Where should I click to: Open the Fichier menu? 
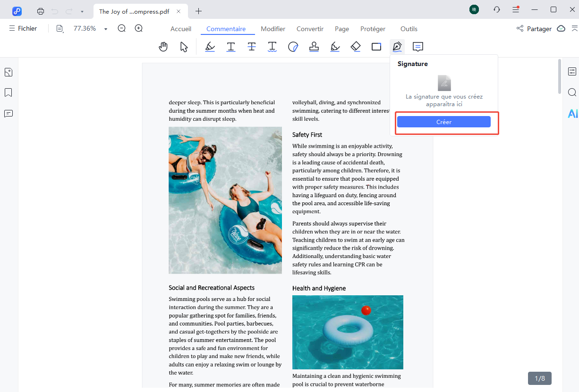23,29
